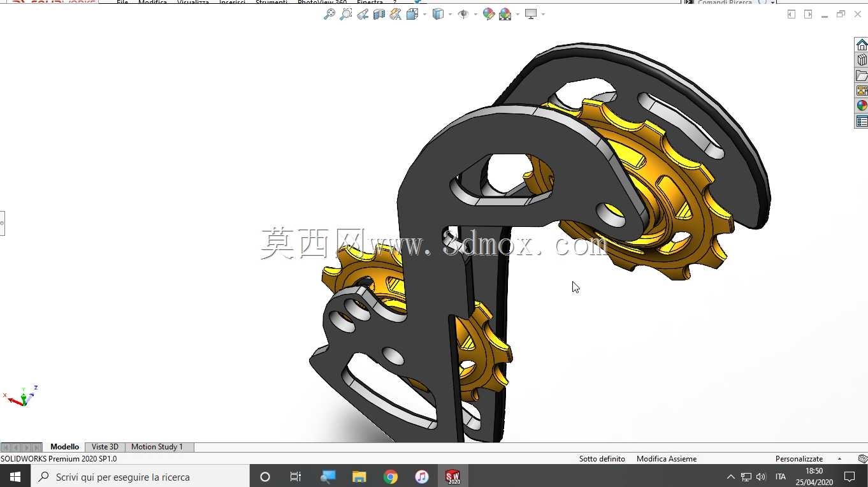
Task: Open the Windows Start menu
Action: pyautogui.click(x=15, y=476)
